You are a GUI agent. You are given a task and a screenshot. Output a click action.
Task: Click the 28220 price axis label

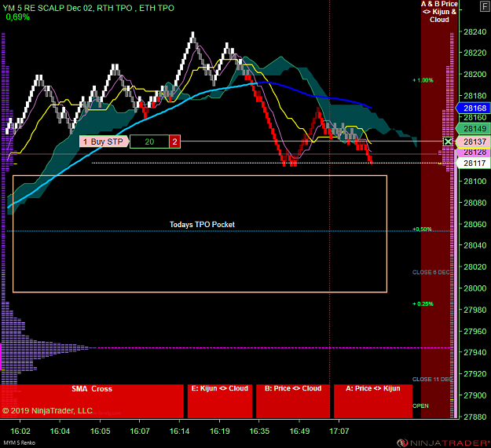pyautogui.click(x=475, y=53)
